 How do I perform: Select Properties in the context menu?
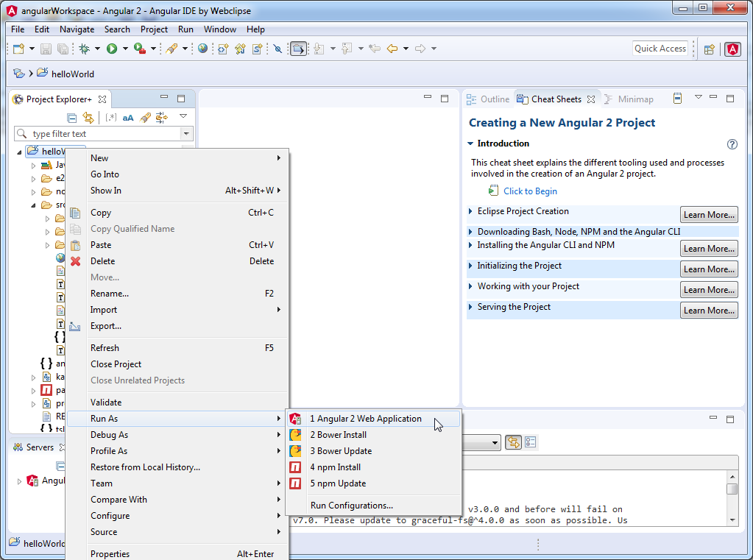[x=177, y=554]
